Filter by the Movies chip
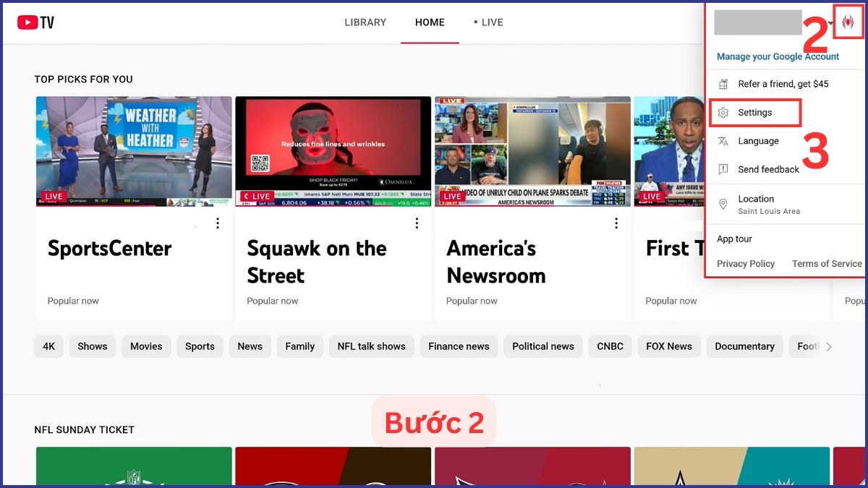The width and height of the screenshot is (868, 488). (x=146, y=346)
